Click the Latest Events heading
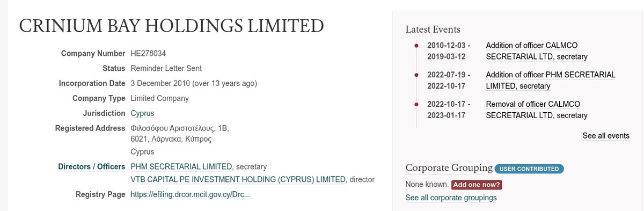 point(433,29)
